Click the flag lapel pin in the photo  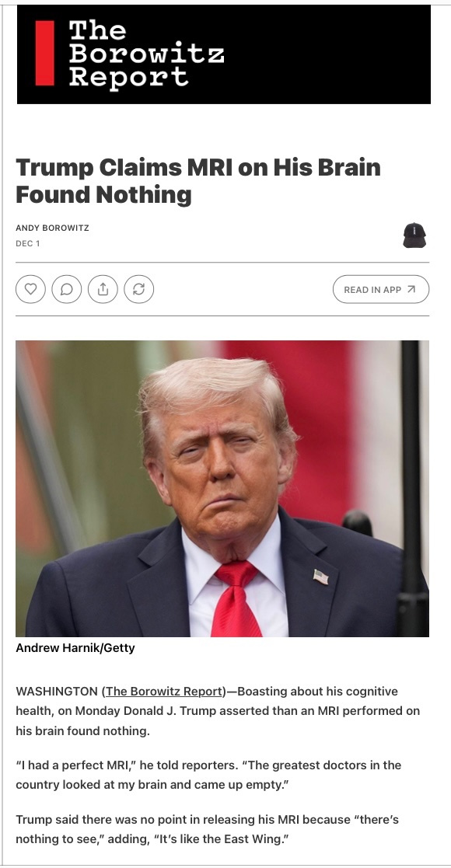coord(321,577)
